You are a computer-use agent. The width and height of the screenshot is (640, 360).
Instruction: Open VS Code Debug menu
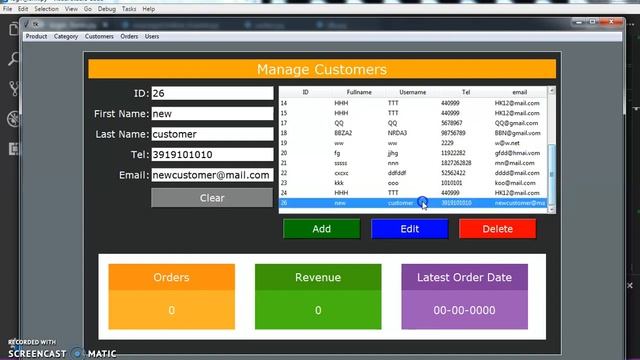pos(107,9)
